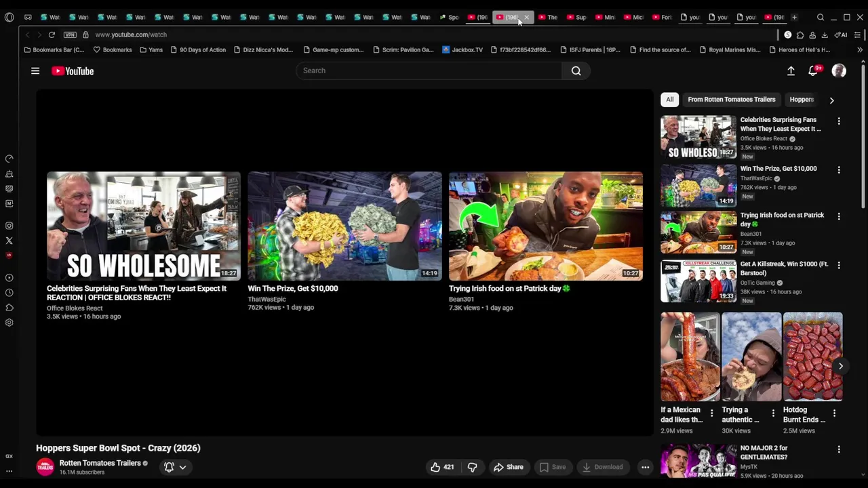Screen dimensions: 868x488
Task: Show more bookmarks via double chevron
Action: pos(859,49)
